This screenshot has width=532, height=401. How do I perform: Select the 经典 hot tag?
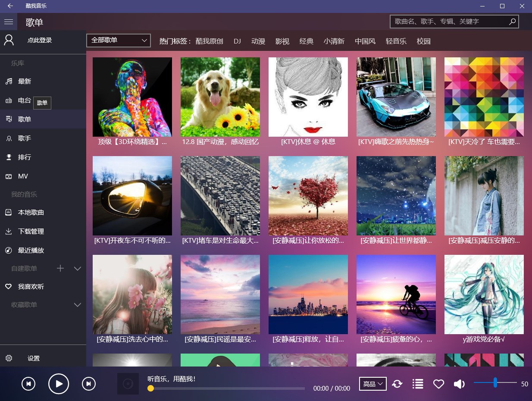pos(307,41)
